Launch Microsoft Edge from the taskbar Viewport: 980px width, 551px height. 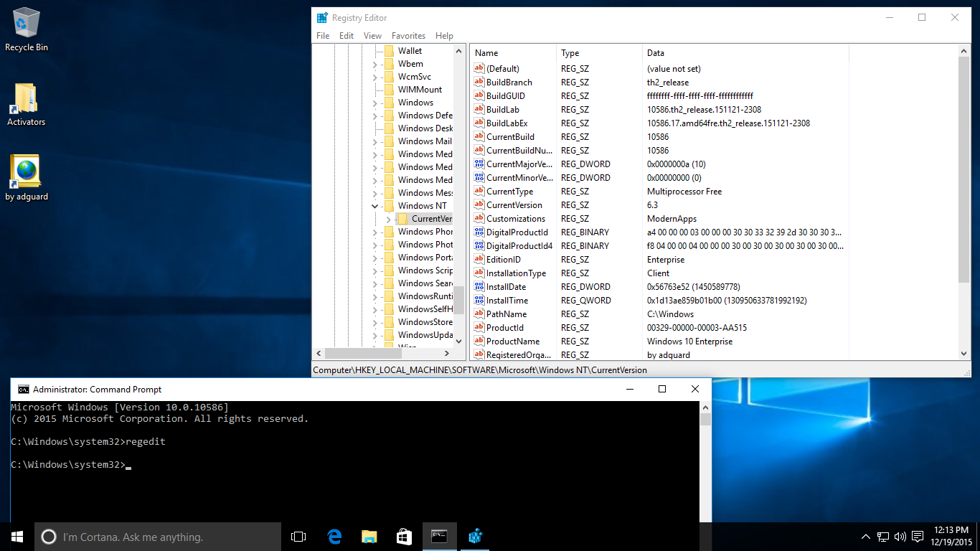[x=334, y=537]
